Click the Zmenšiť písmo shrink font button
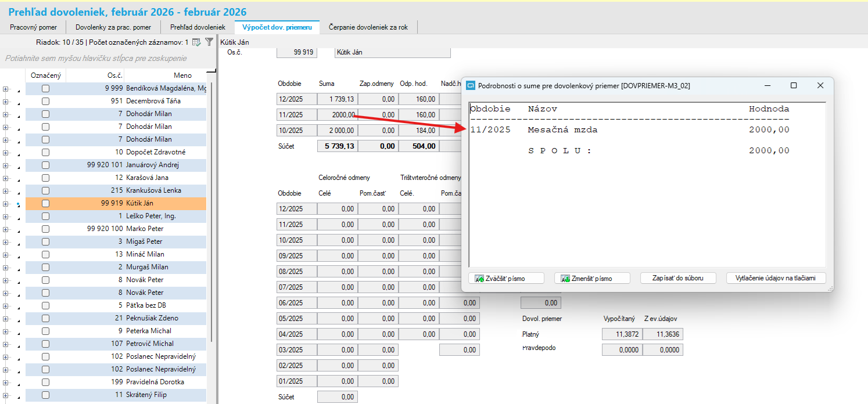Screen dimensions: 868x404 point(591,278)
